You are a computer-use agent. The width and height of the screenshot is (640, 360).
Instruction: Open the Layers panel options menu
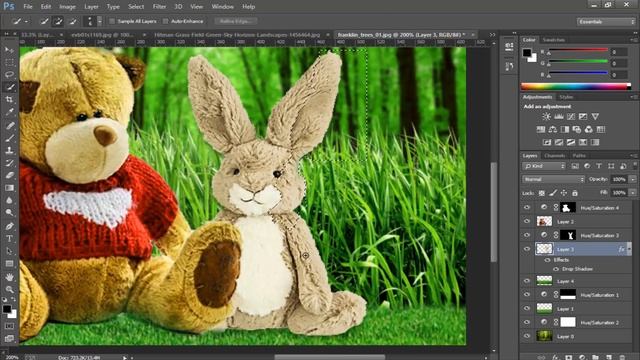point(633,156)
